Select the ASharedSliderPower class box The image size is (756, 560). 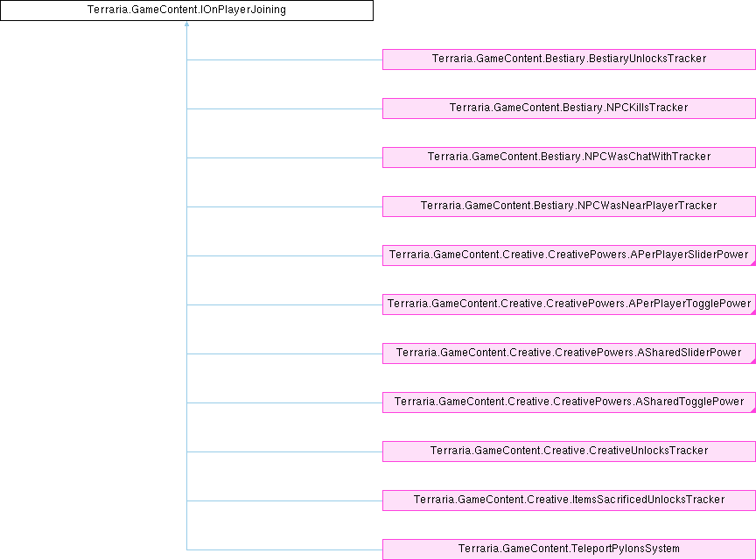pos(569,353)
